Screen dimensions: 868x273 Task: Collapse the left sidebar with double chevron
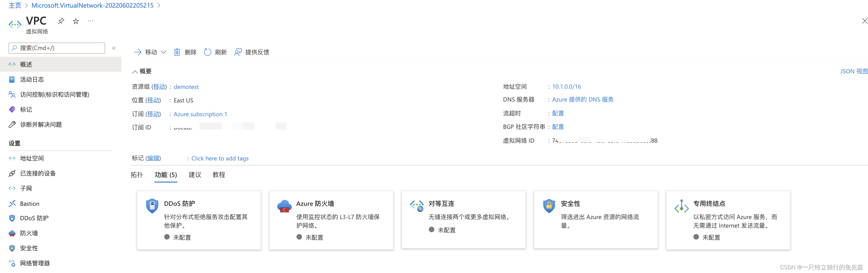(x=114, y=48)
